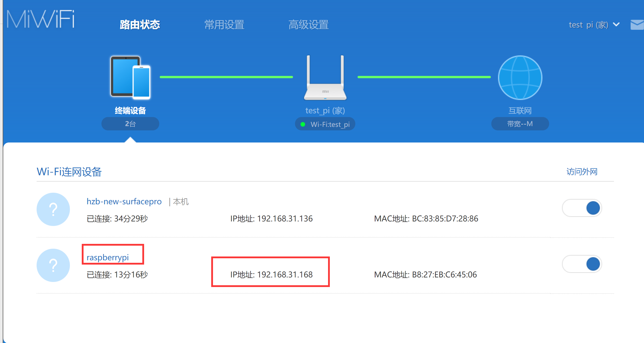Click 已连接: 34分29秒 text
Viewport: 644px width, 343px height.
pos(117,218)
